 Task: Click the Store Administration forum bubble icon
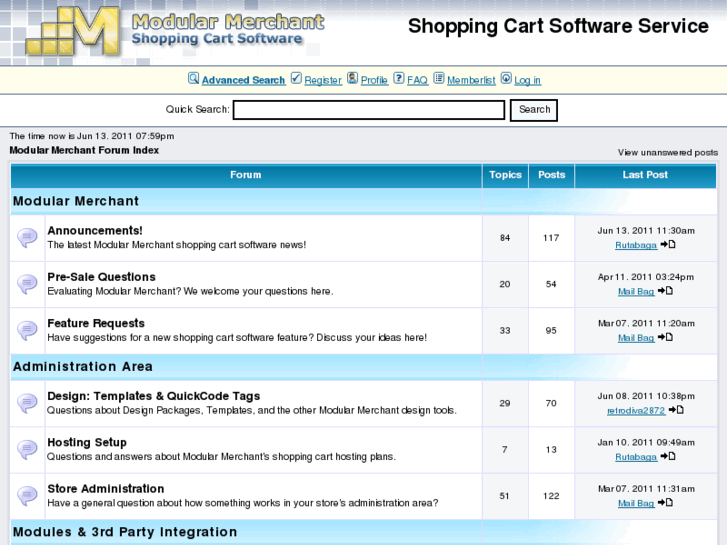pyautogui.click(x=27, y=496)
